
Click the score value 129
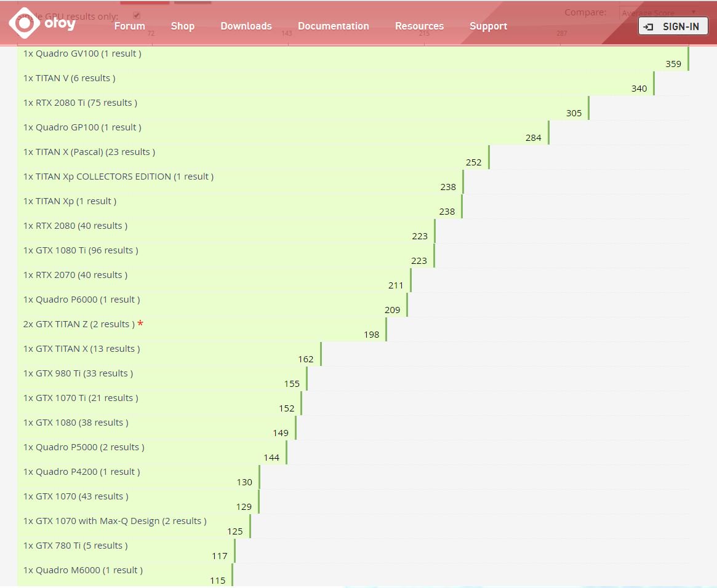pyautogui.click(x=244, y=507)
